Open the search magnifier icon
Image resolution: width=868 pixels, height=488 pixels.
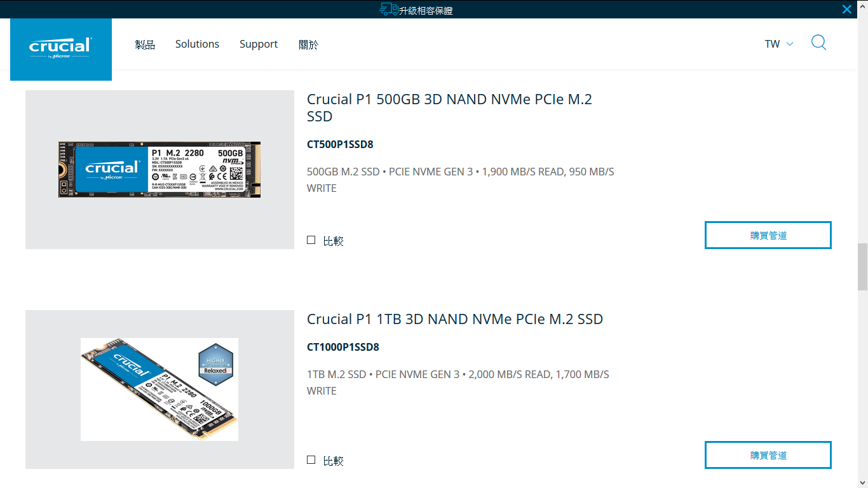[818, 43]
